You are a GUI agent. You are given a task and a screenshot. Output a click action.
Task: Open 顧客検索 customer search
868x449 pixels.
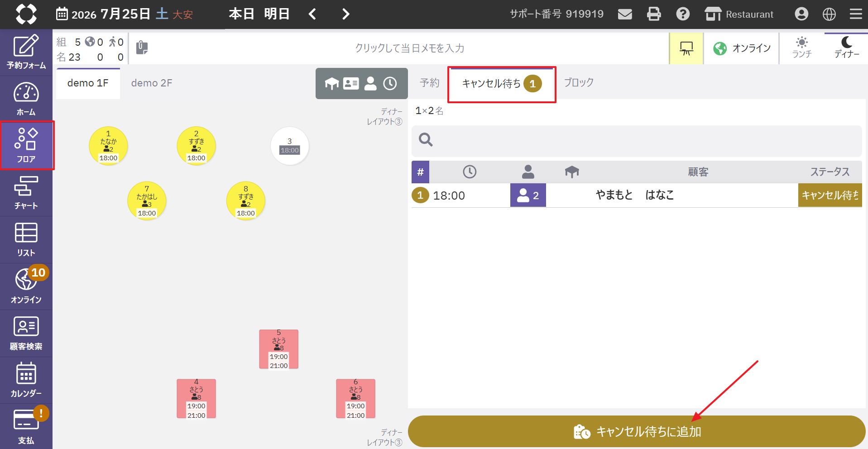click(26, 333)
